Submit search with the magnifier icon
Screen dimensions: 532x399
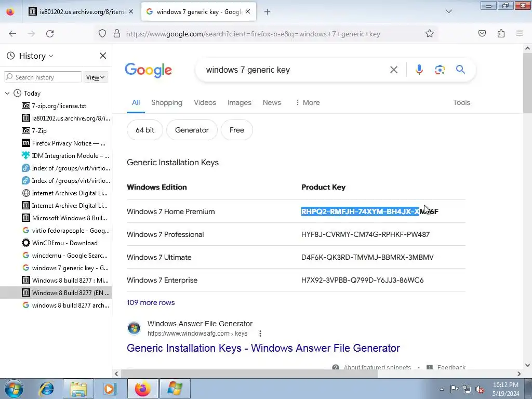click(460, 70)
